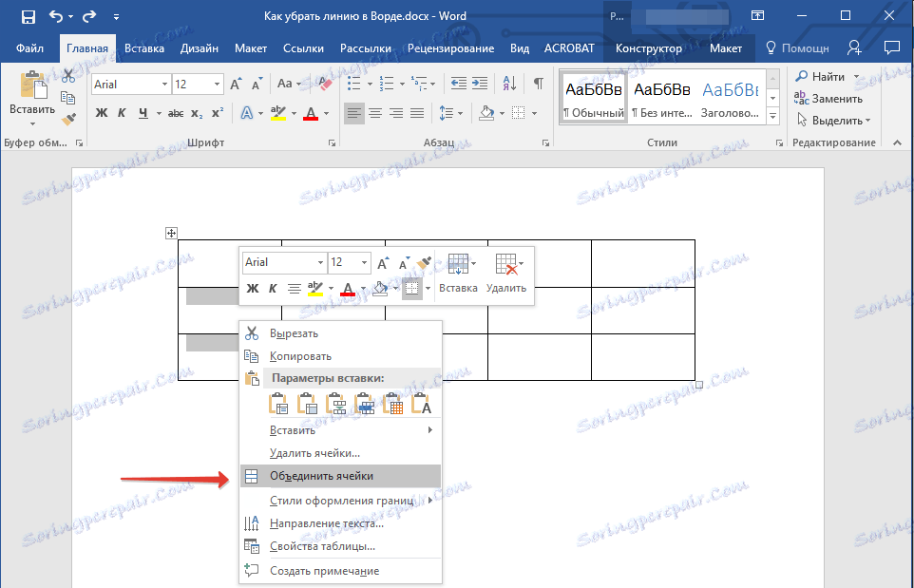
Task: Toggle bold Ж in mini toolbar
Action: 253,289
